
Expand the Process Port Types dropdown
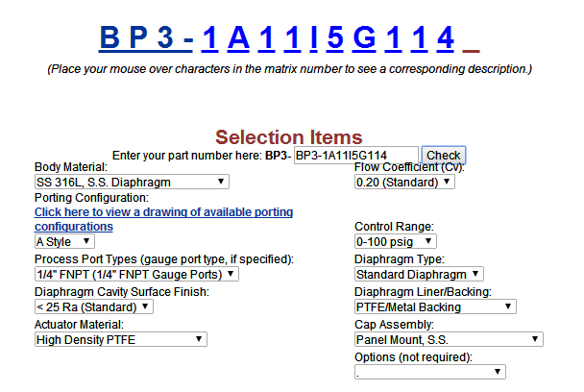136,274
